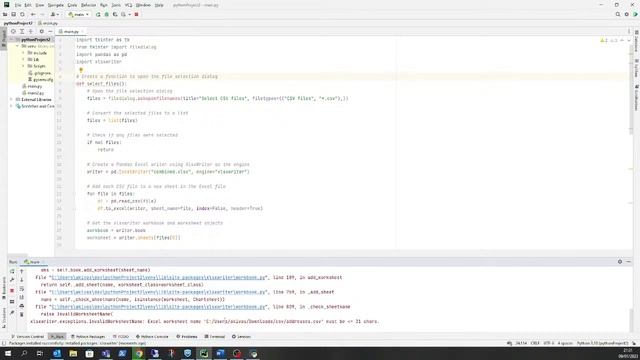Image resolution: width=640 pixels, height=360 pixels.
Task: Click the locate-file target icon in Project panel
Action: click(x=13, y=31)
